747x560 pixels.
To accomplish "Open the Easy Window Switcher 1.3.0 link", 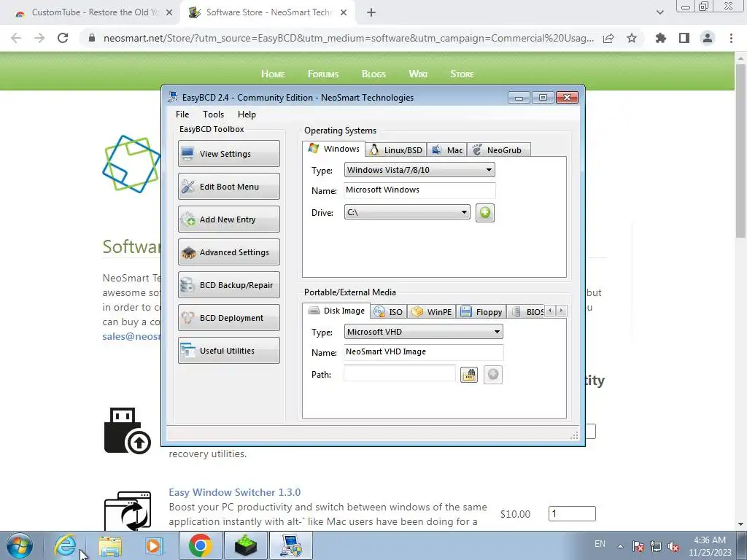I will [234, 492].
